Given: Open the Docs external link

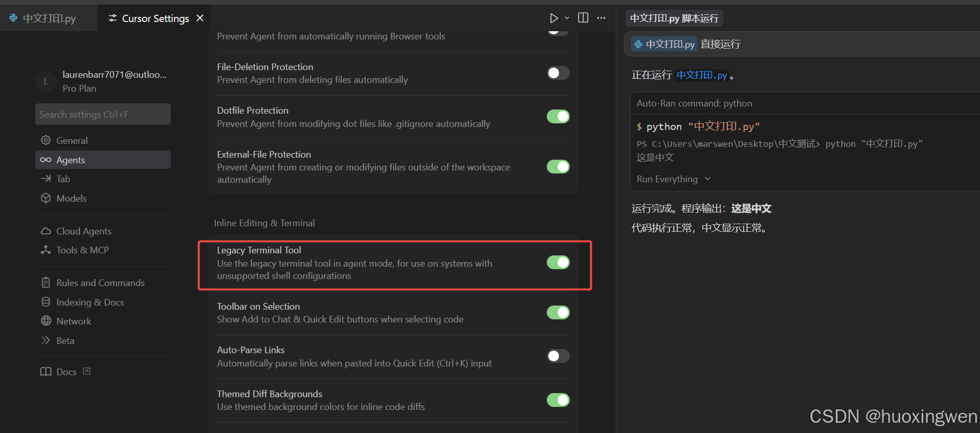Looking at the screenshot, I should (65, 372).
